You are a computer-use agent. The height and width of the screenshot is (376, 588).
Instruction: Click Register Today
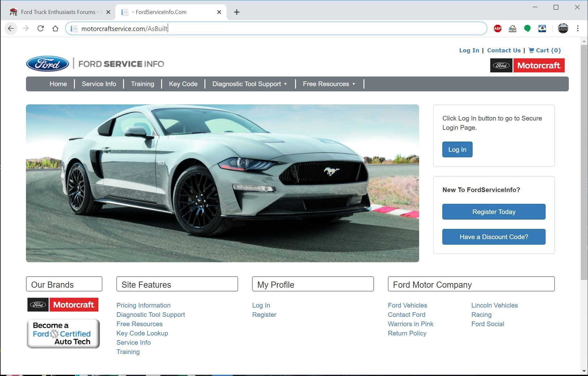(494, 212)
